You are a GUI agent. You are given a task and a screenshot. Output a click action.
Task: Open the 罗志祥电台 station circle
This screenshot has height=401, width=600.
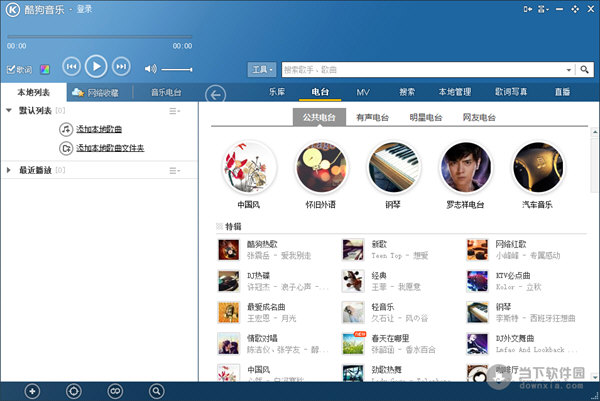[x=466, y=167]
